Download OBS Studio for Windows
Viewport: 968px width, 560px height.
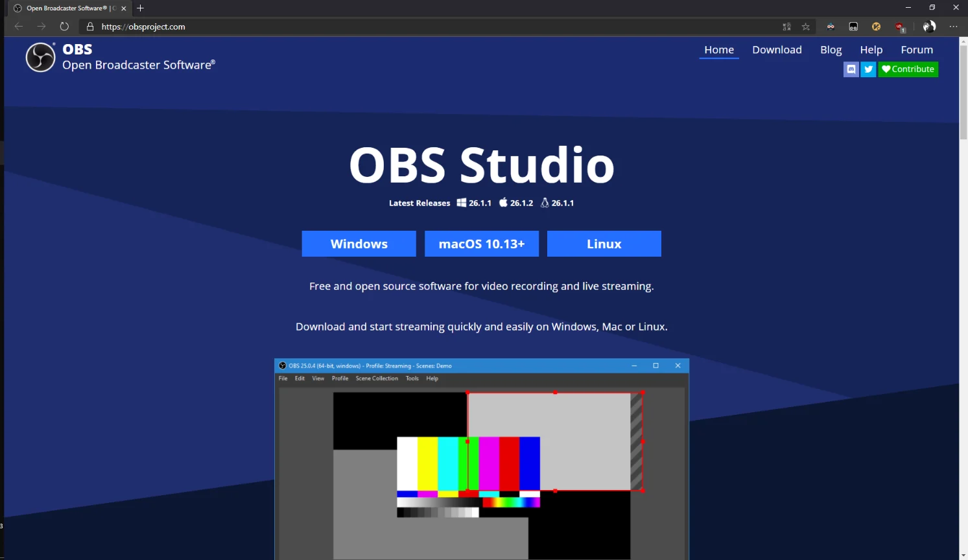[359, 244]
